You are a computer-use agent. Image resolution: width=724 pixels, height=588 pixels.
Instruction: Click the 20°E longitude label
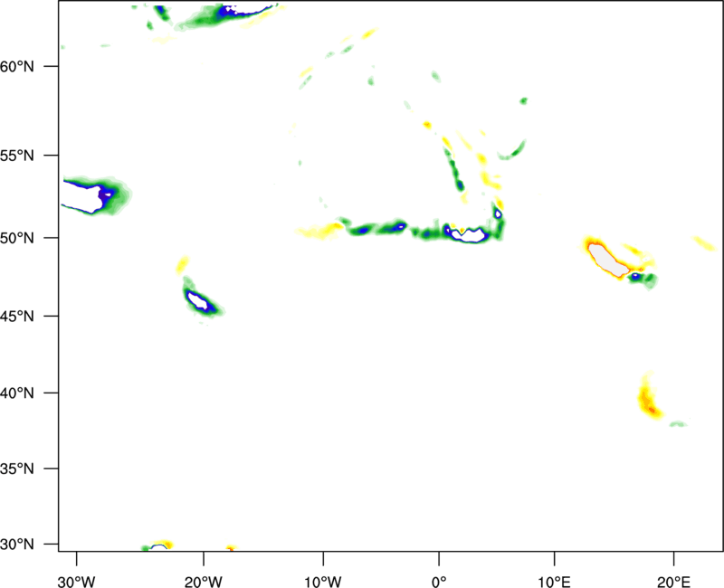(x=673, y=582)
